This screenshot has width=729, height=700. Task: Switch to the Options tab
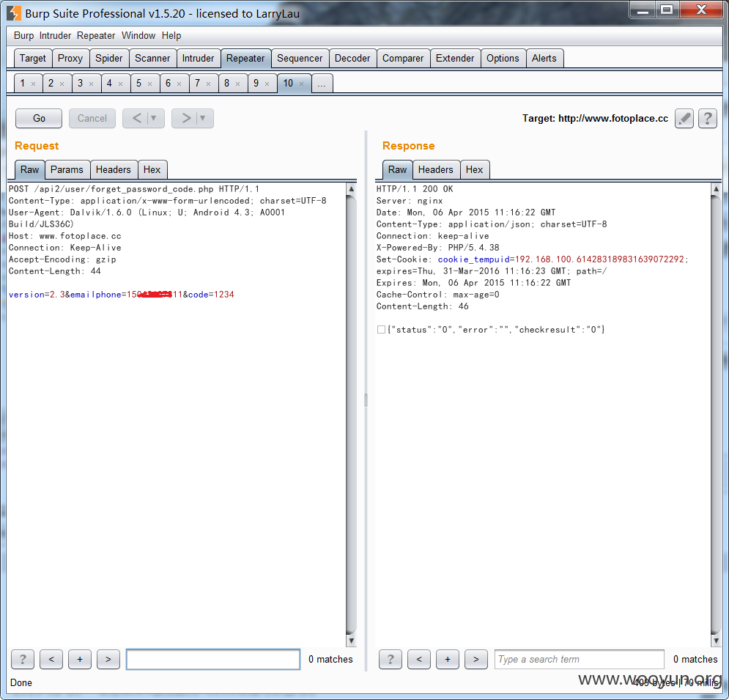(503, 59)
